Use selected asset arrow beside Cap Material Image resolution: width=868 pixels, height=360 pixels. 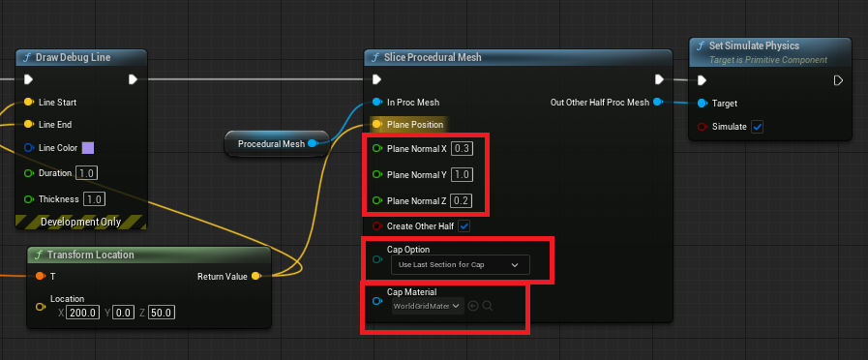(473, 306)
